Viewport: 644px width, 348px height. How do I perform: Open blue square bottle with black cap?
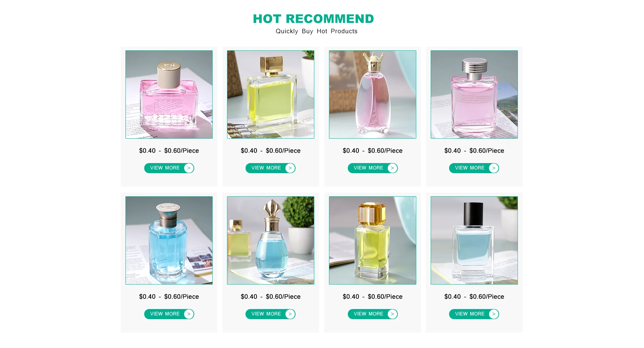click(474, 240)
